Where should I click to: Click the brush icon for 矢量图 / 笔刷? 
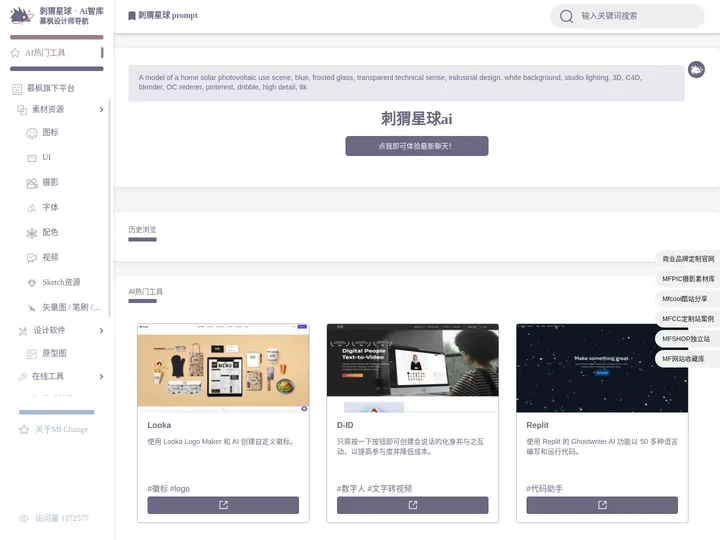32,308
